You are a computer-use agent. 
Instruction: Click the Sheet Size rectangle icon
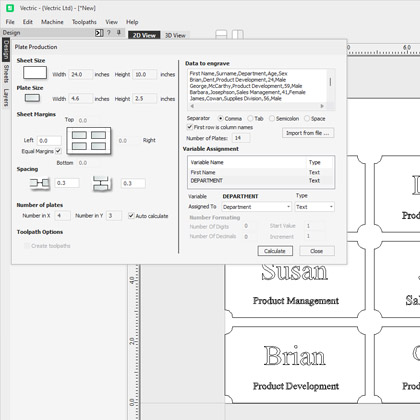[x=35, y=72]
